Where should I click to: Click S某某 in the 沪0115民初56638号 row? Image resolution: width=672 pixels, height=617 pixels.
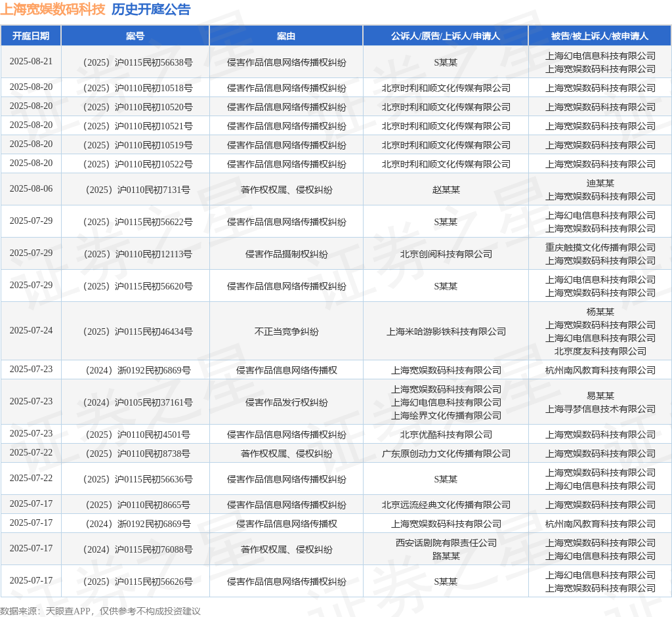(446, 62)
